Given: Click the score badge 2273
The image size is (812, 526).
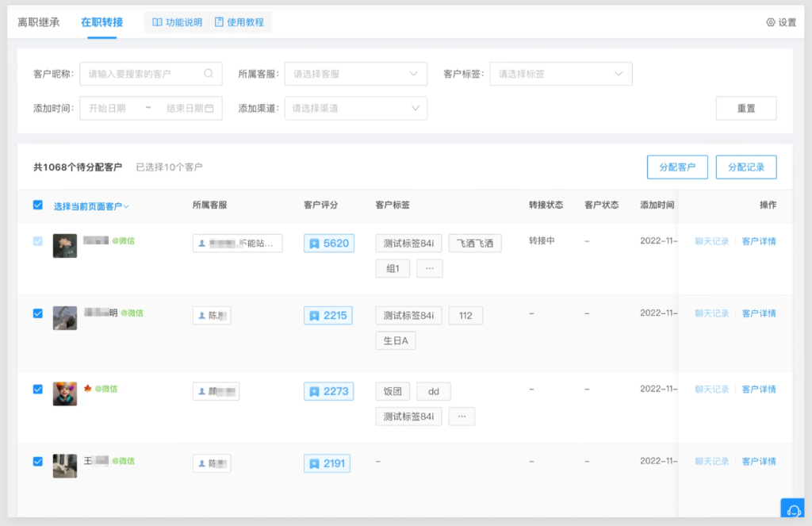Looking at the screenshot, I should click(x=329, y=391).
